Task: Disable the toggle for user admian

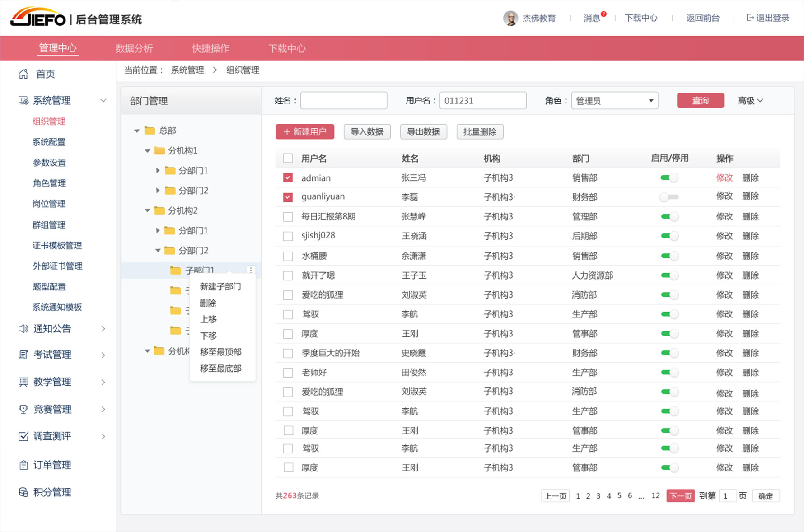Action: (x=669, y=177)
